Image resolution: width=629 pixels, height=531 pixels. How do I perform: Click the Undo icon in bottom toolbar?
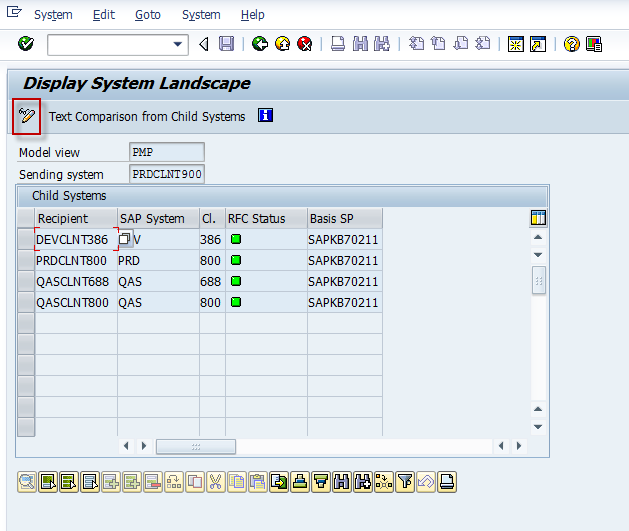(426, 482)
